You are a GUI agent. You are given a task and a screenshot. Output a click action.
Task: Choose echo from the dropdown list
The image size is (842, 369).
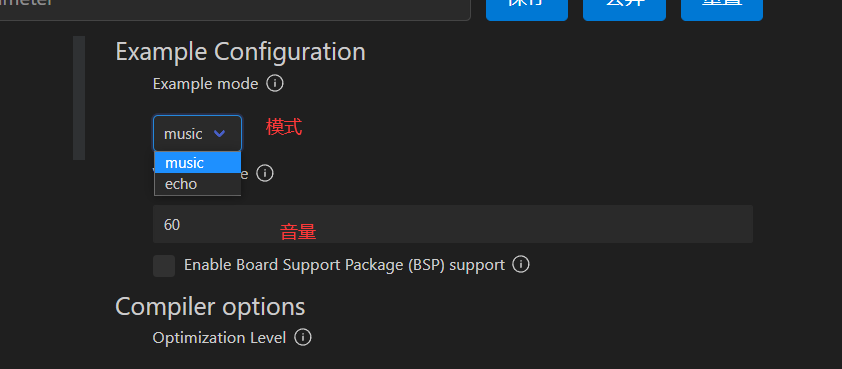(x=198, y=184)
